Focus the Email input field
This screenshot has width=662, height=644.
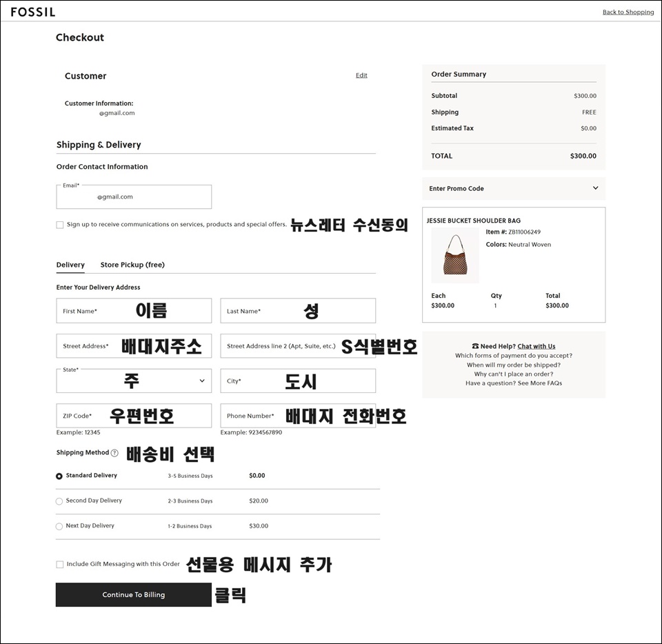coord(134,197)
